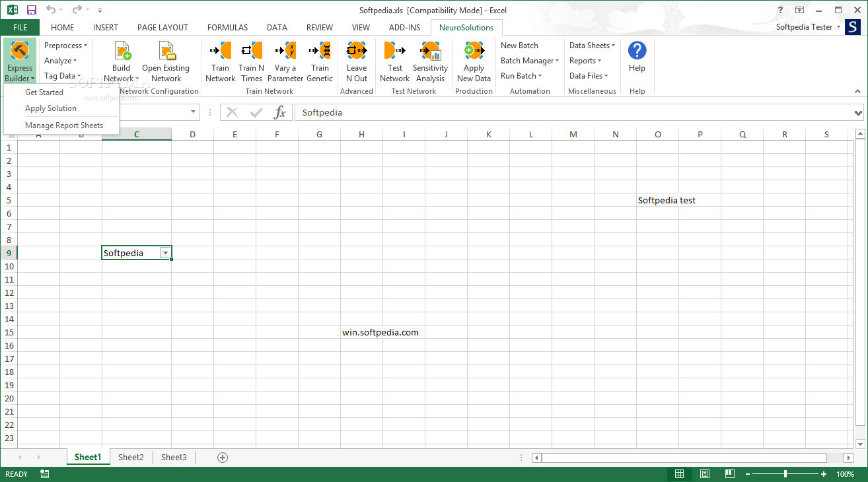The height and width of the screenshot is (482, 868).
Task: Open Batch Manager dropdown
Action: click(x=530, y=61)
